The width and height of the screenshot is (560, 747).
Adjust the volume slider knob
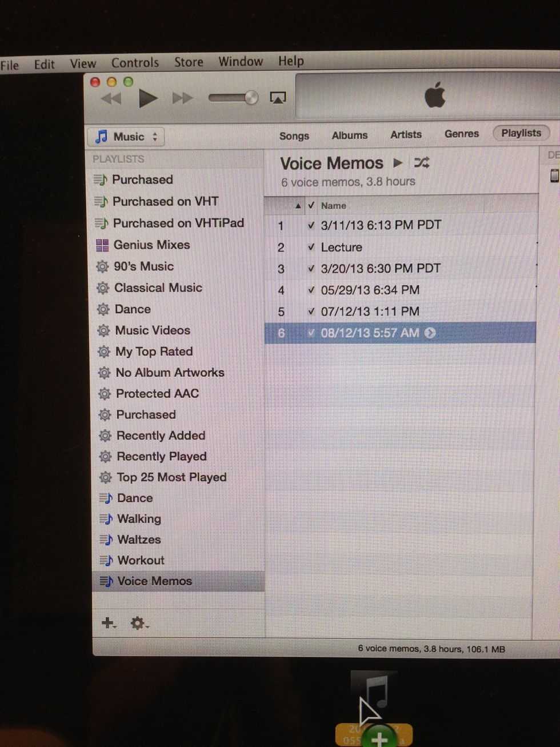(250, 98)
